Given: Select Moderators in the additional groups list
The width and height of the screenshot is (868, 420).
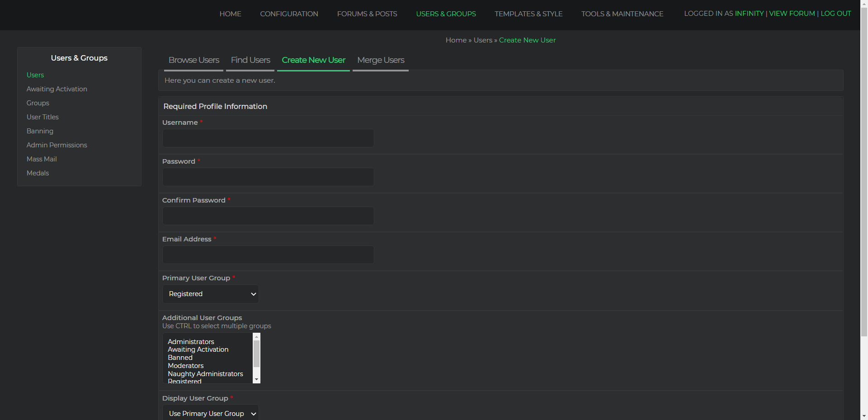Looking at the screenshot, I should 185,366.
